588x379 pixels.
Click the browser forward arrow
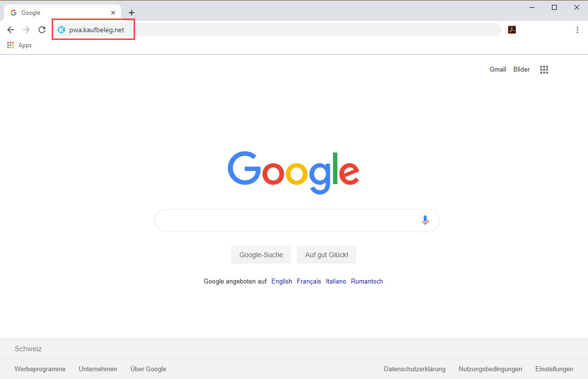(26, 30)
